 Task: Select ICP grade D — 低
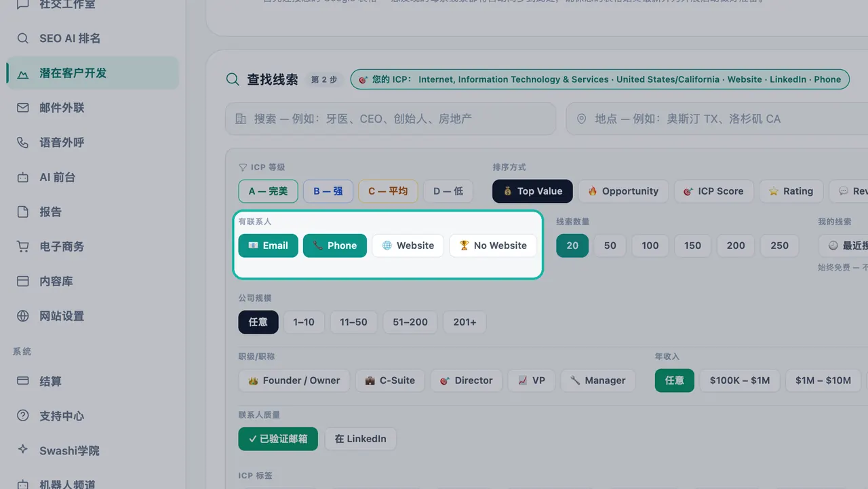(x=448, y=191)
